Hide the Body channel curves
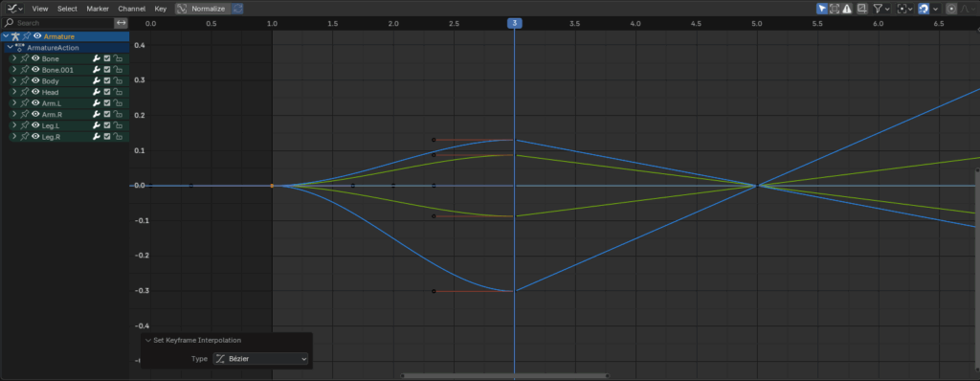The width and height of the screenshot is (980, 381). [x=35, y=81]
